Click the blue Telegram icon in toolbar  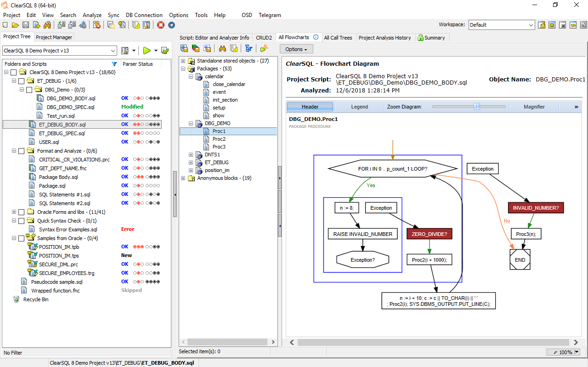pyautogui.click(x=171, y=25)
